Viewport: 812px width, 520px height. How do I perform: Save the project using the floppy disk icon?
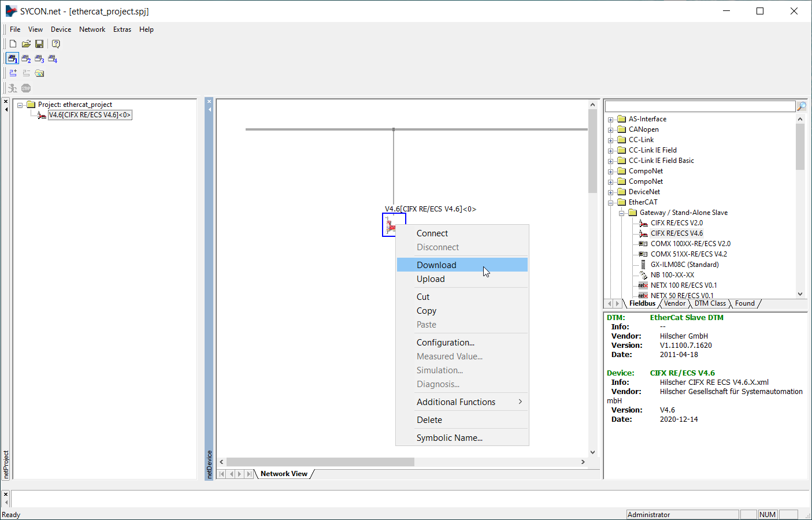pos(39,44)
